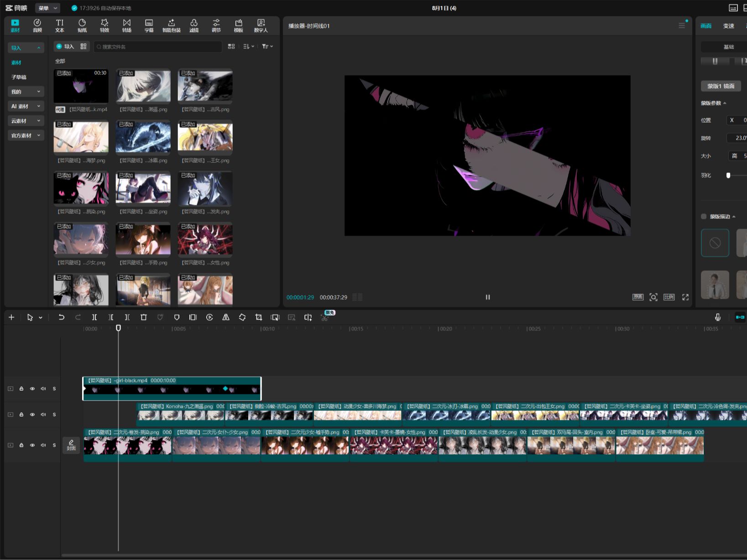Screen dimensions: 747x560
Task: Click the 比例 aspect ratio button
Action: pyautogui.click(x=669, y=297)
